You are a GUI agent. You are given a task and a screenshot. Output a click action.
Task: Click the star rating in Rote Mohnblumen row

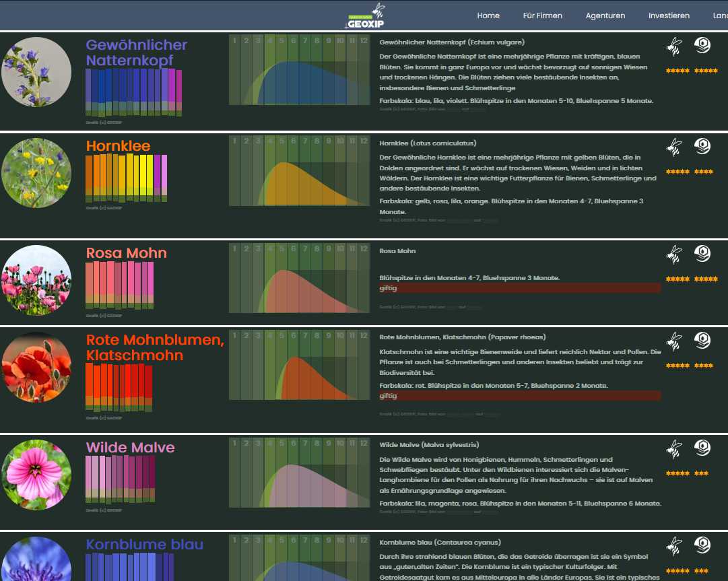689,366
